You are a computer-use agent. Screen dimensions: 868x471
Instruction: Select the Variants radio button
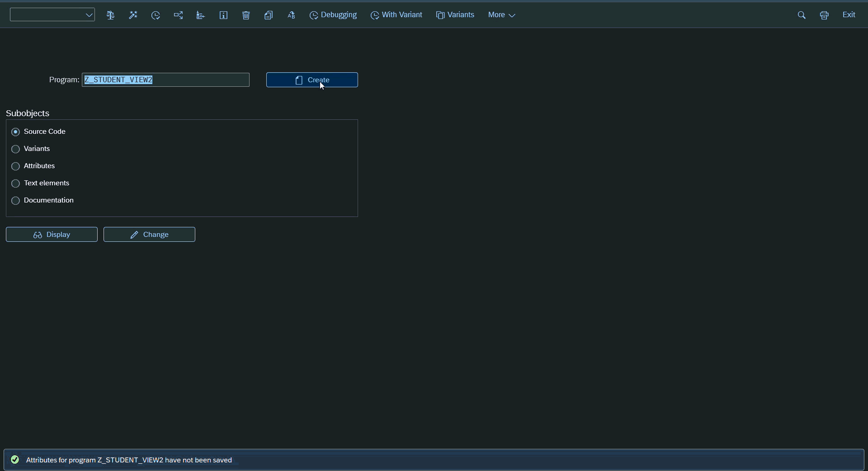point(16,149)
